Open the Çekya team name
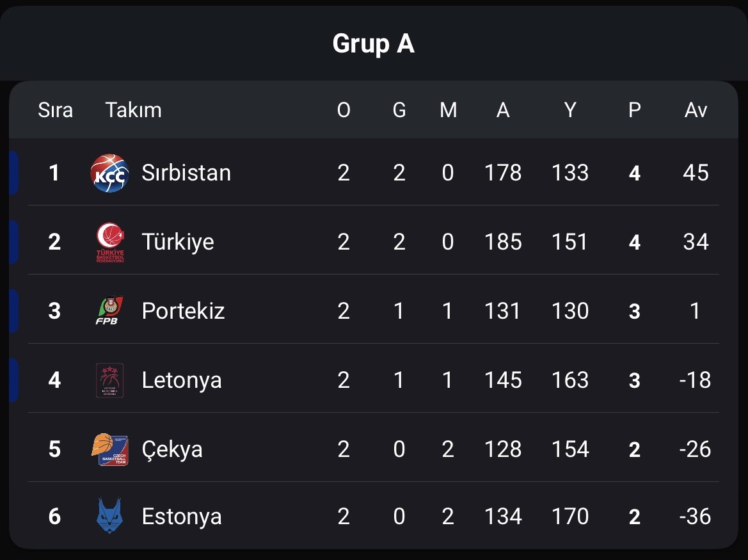 [172, 450]
